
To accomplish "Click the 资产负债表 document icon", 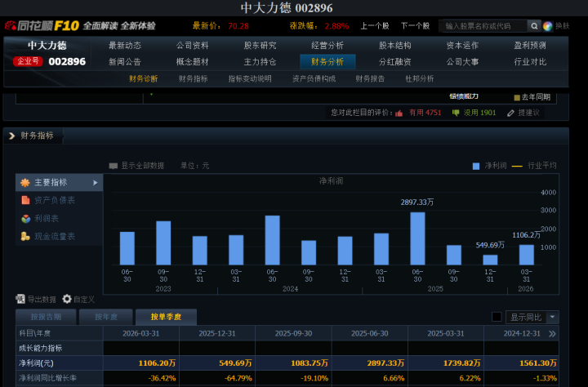I will (25, 200).
